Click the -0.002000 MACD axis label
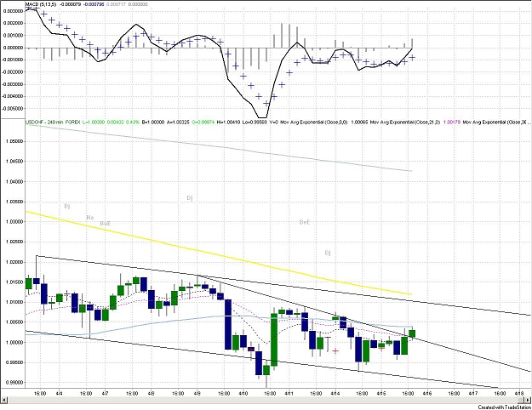The width and height of the screenshot is (532, 410). (x=13, y=72)
